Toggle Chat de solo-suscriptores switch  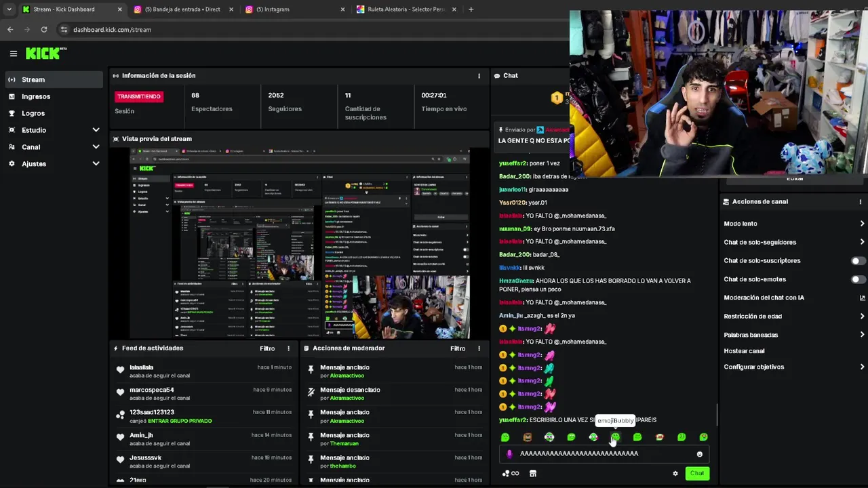pos(859,261)
